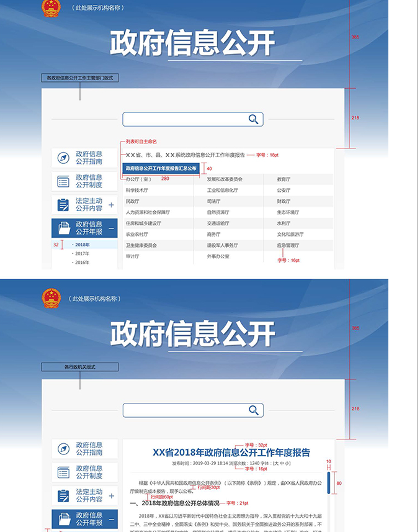
Task: Click list icon of 政府信息公开制度, 主管部门版式 page
Action: (63, 181)
